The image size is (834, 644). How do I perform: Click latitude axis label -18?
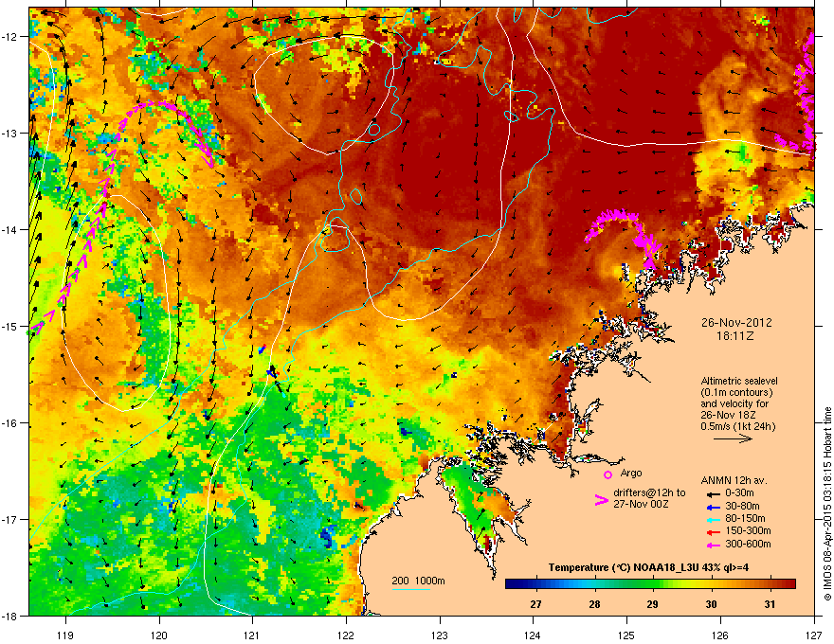coord(10,616)
